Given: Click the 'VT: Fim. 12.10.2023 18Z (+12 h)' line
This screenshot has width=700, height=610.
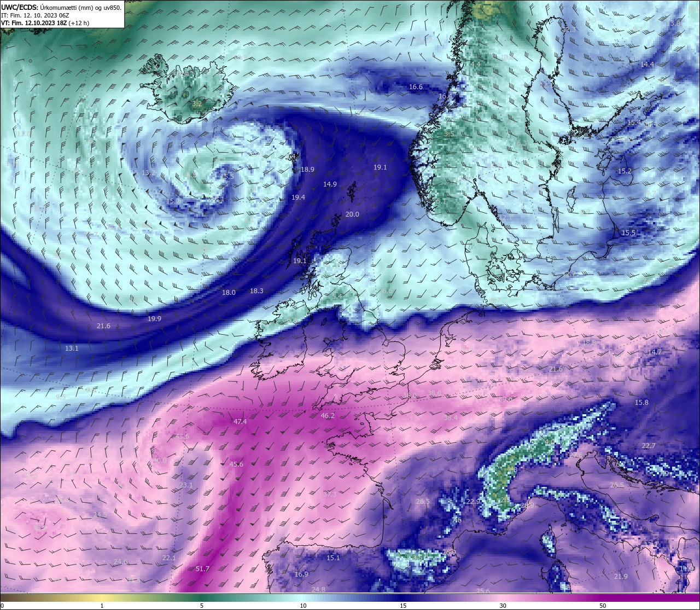Looking at the screenshot, I should tap(45, 23).
